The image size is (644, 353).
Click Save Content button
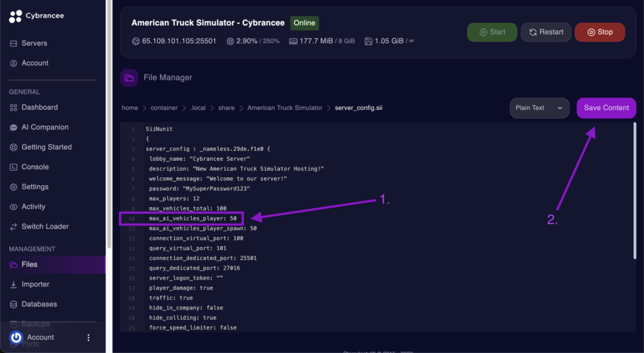(606, 108)
